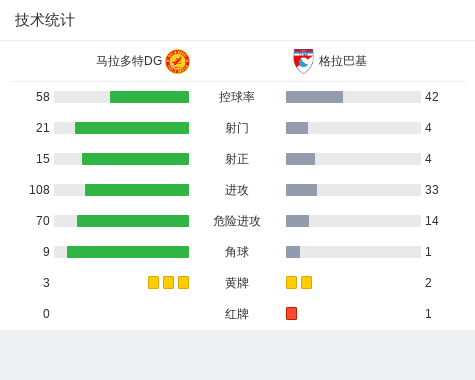Screen dimensions: 475x380
Task: Select the 技术统计 section title
Action: tap(45, 20)
